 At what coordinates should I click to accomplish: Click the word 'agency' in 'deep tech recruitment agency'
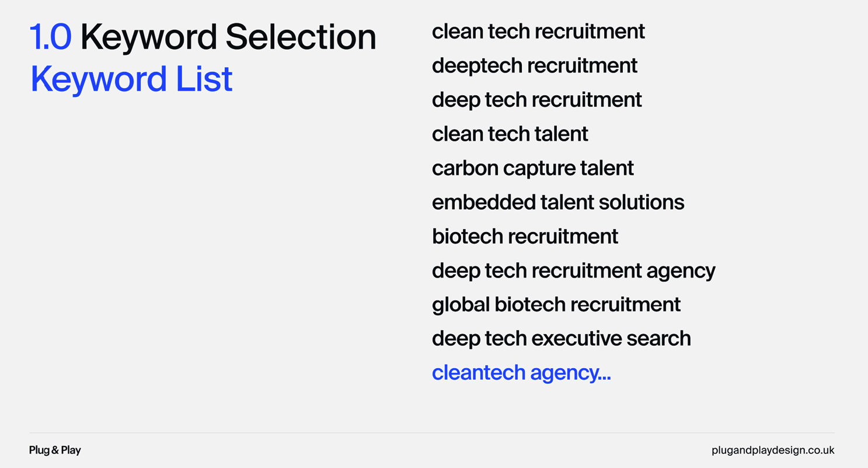click(x=681, y=272)
